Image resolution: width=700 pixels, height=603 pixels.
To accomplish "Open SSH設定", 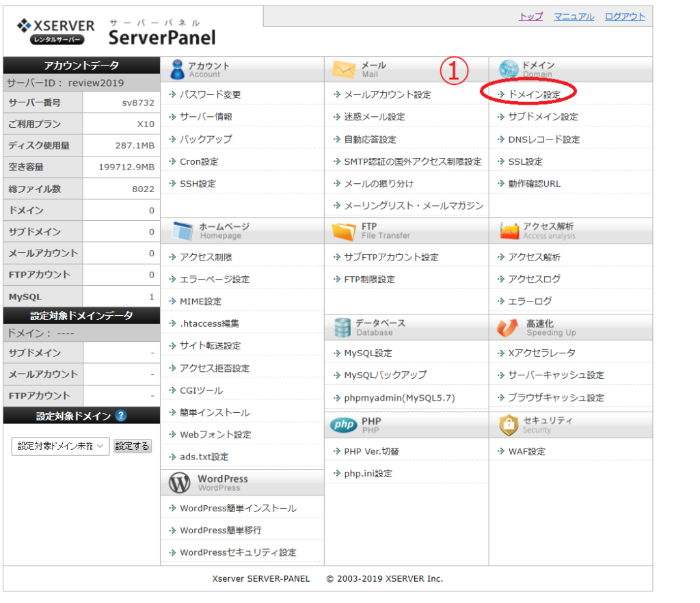I will coord(198,183).
